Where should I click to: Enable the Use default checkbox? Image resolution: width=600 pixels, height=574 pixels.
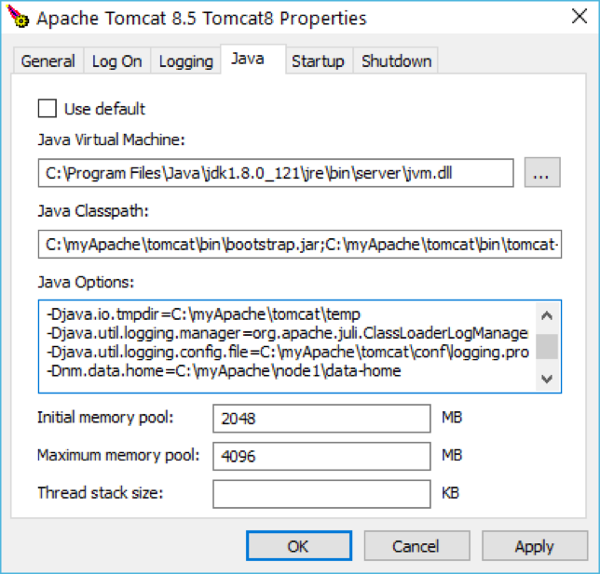[47, 108]
